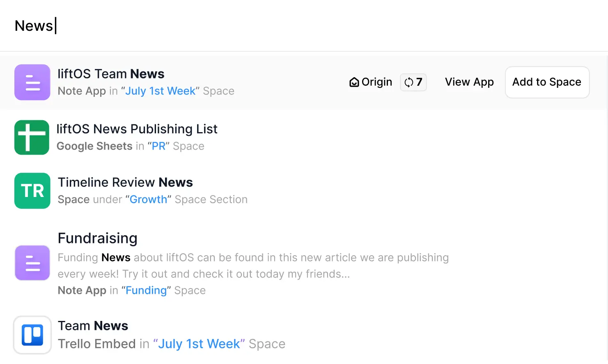Screen dimensions: 608x364
Task: Click the Origin home icon
Action: (x=354, y=82)
